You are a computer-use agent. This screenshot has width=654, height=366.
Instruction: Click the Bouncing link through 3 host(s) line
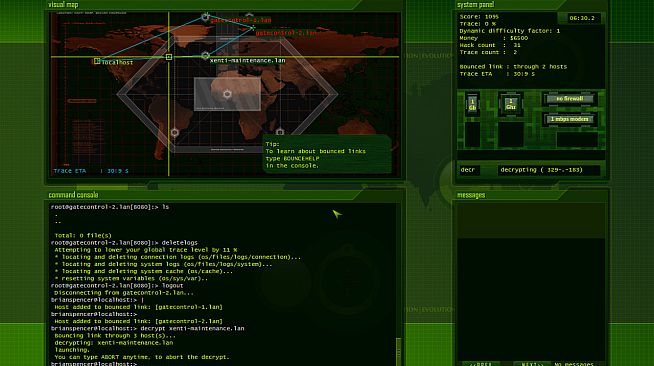[115, 336]
